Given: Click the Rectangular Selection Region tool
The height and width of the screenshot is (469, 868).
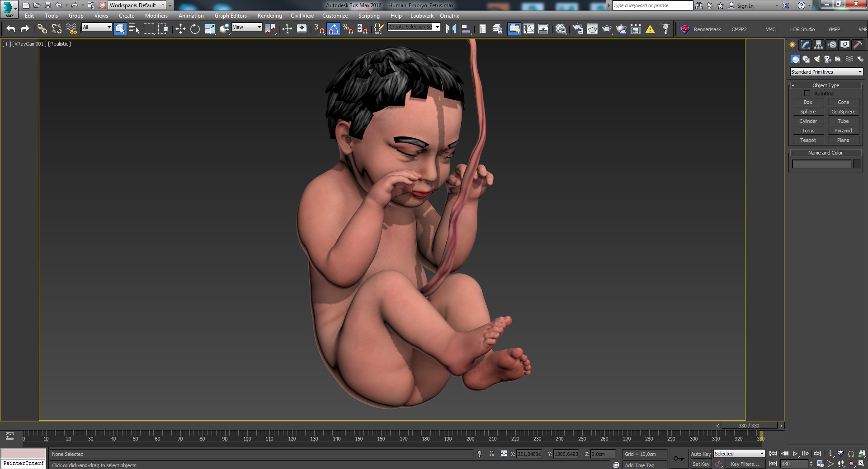Looking at the screenshot, I should tap(149, 29).
